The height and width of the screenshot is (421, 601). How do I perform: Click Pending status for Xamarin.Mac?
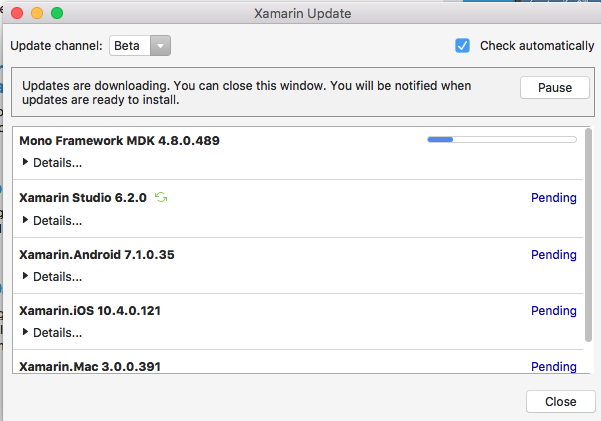pyautogui.click(x=553, y=367)
